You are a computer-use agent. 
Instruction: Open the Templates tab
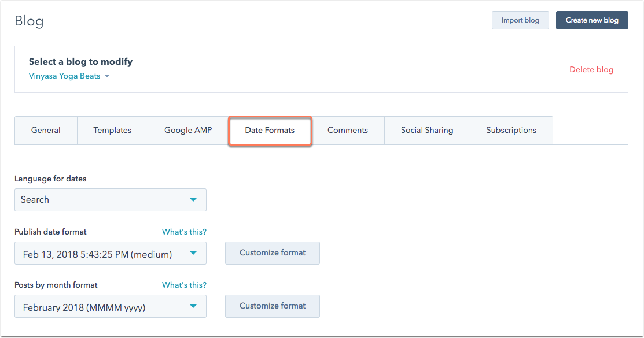(x=112, y=131)
